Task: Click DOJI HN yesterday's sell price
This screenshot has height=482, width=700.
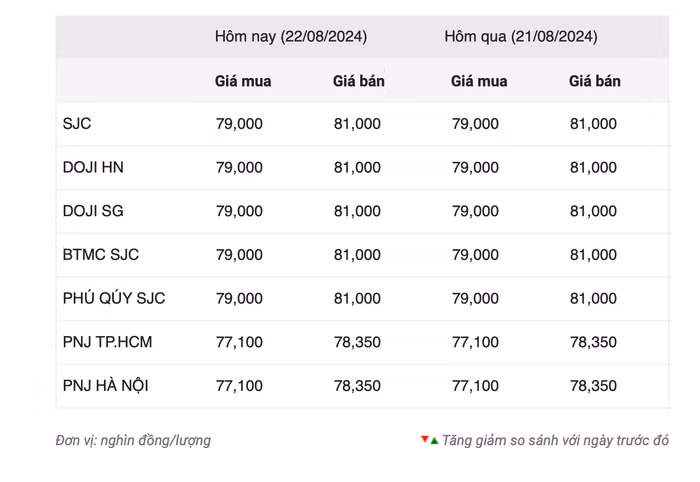Action: (593, 167)
